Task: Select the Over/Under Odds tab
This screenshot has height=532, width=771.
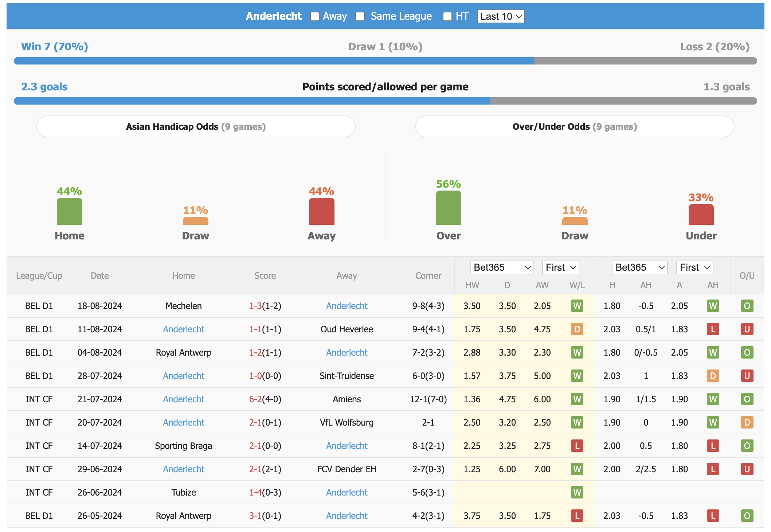Action: (575, 126)
